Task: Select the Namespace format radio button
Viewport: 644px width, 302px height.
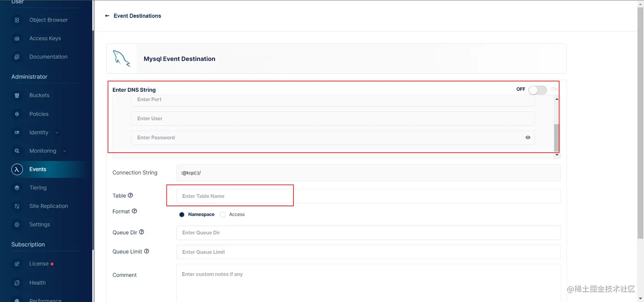Action: coord(181,214)
